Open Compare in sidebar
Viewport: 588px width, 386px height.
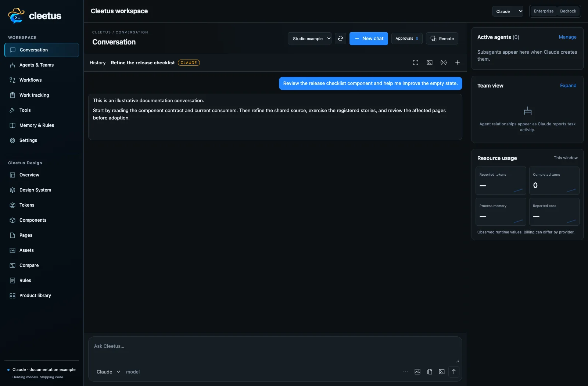click(42, 265)
